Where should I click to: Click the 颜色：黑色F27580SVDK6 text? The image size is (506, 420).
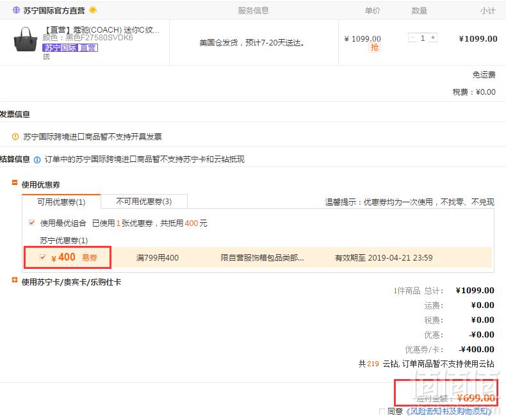pos(88,38)
